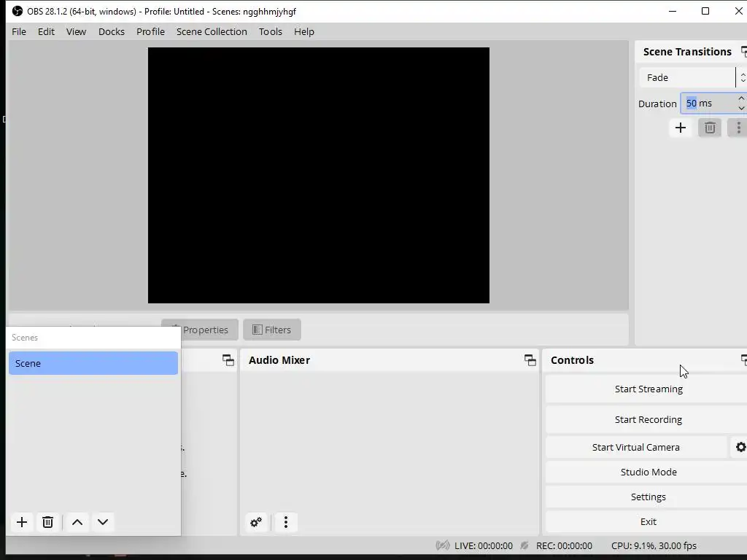Minimize the OBS window
Viewport: 747px width, 560px height.
[673, 11]
